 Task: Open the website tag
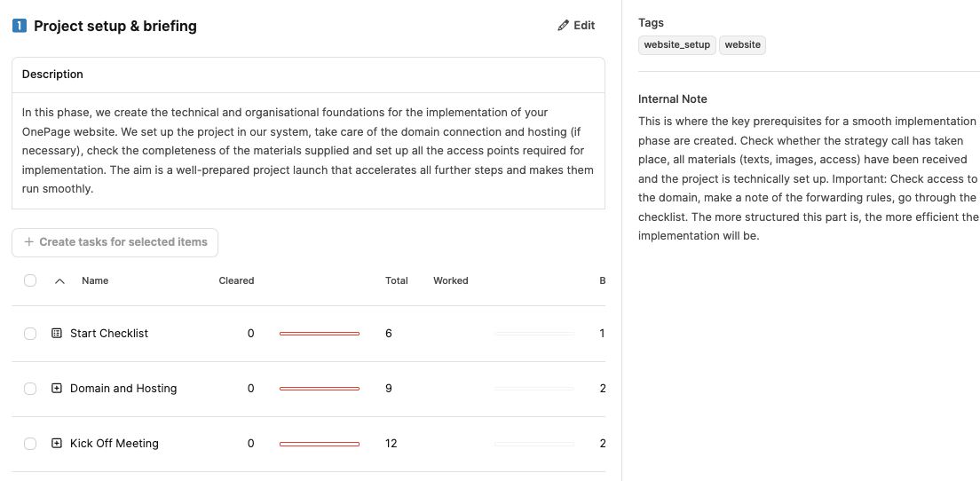click(742, 44)
